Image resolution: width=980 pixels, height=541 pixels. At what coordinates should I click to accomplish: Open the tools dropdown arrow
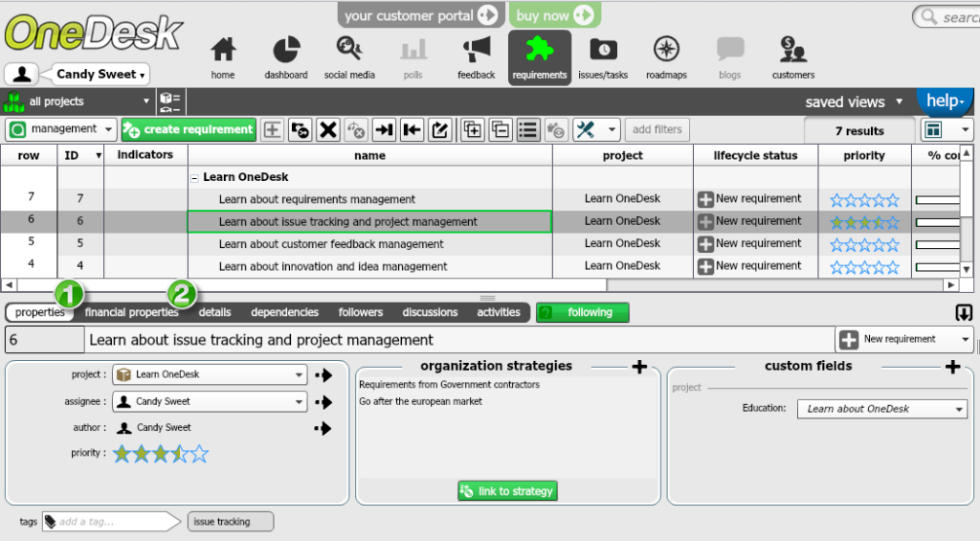pos(612,129)
